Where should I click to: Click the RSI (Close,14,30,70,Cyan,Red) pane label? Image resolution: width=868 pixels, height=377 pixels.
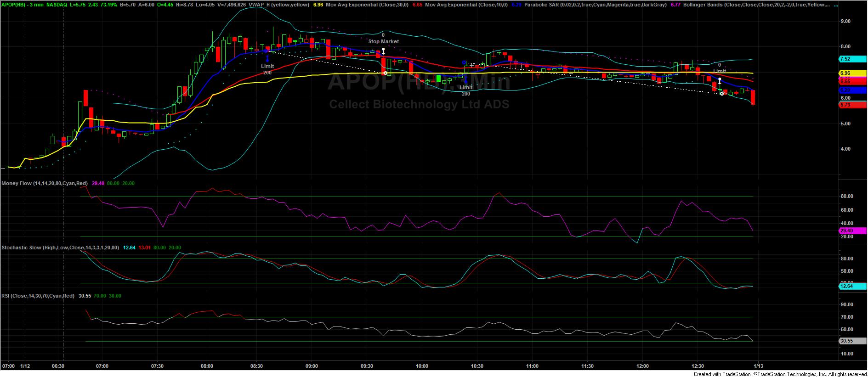38,296
